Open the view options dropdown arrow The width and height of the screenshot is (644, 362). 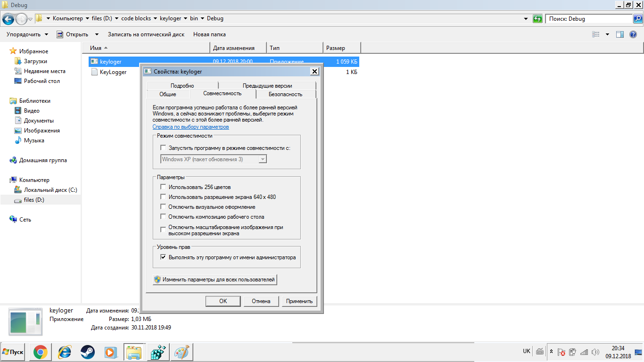(x=607, y=34)
